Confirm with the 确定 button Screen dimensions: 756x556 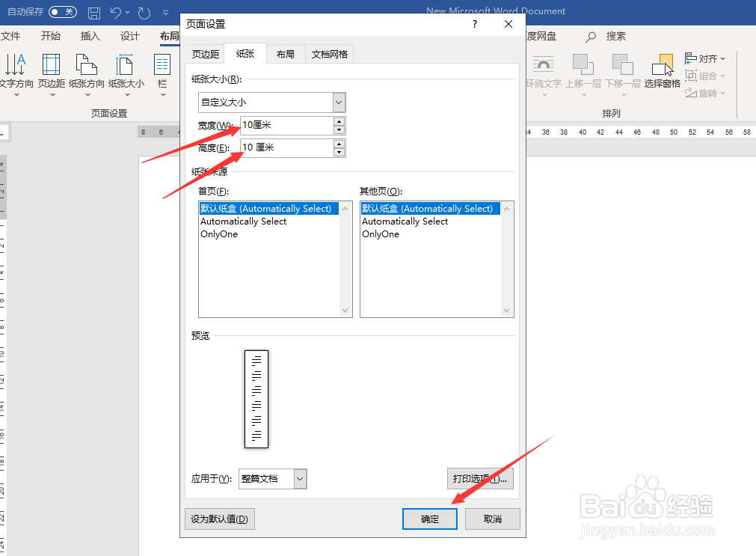pos(430,519)
